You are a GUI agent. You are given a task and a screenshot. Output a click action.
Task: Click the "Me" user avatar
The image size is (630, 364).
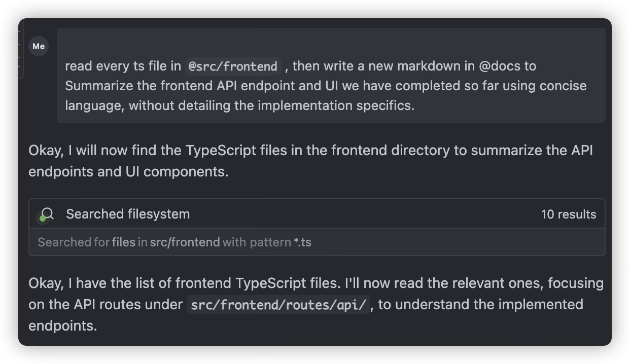pos(39,46)
